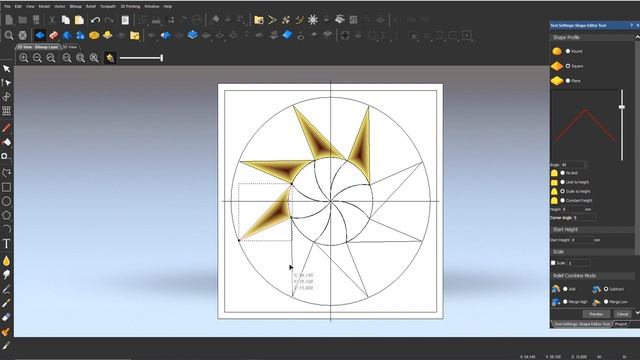Select the Round shape profile radio

tap(568, 51)
